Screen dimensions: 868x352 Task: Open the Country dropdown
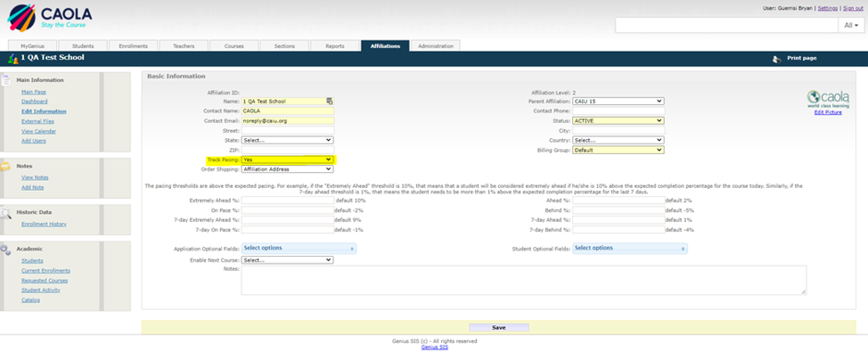click(x=618, y=140)
